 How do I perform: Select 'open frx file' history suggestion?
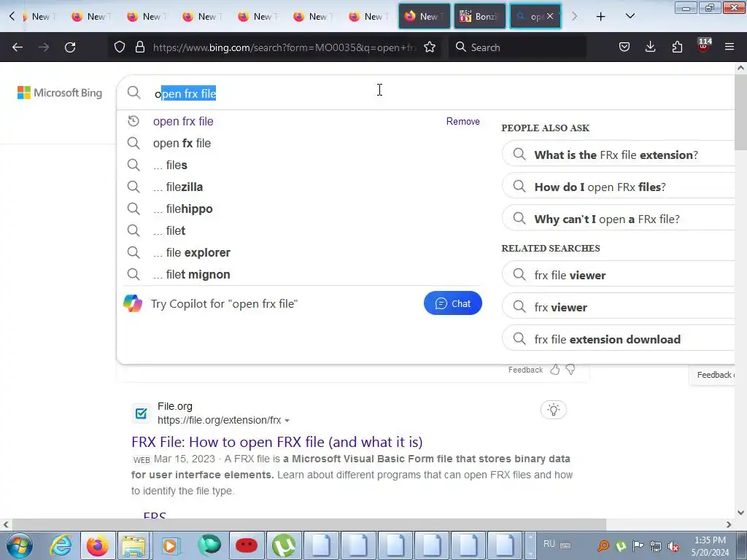click(x=183, y=122)
